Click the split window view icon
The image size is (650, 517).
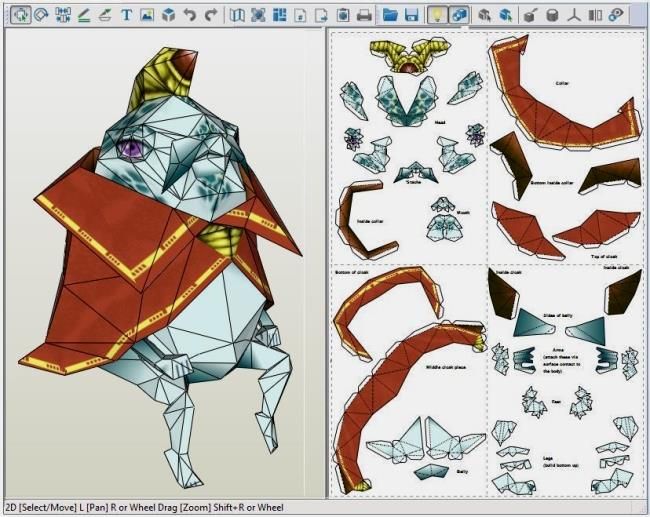(595, 16)
